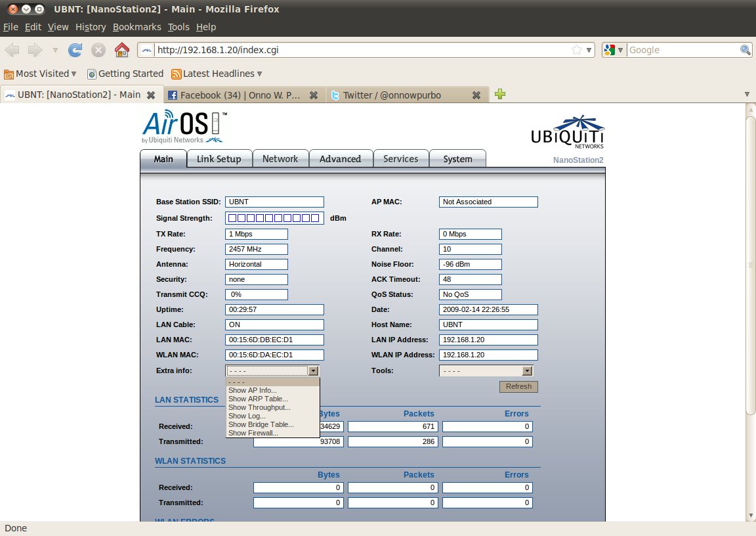Open a new tab with plus icon

pyautogui.click(x=500, y=94)
